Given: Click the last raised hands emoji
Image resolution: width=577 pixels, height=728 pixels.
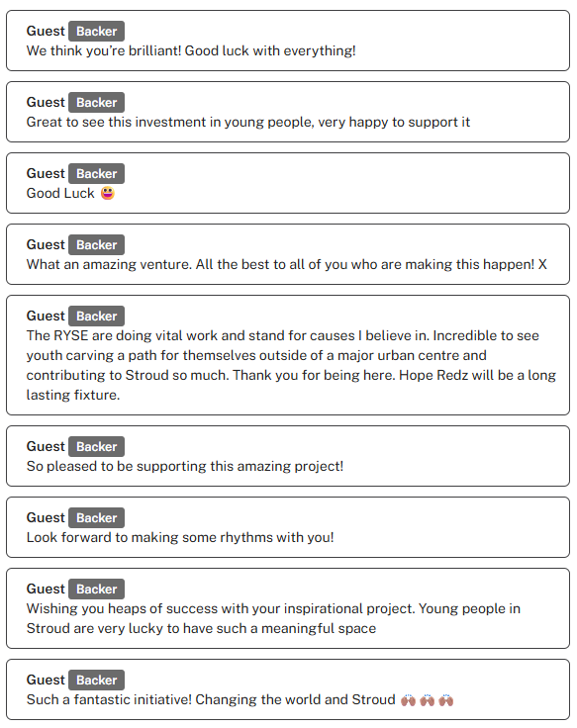Looking at the screenshot, I should tap(446, 699).
